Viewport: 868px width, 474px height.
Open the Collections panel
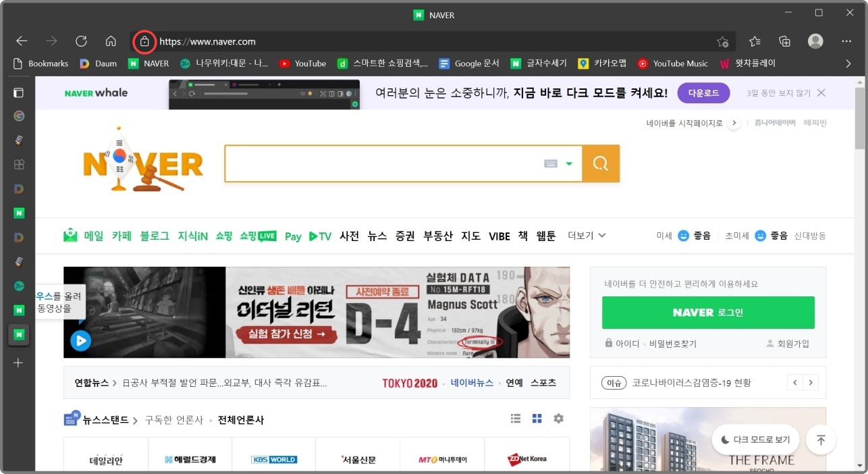point(784,41)
